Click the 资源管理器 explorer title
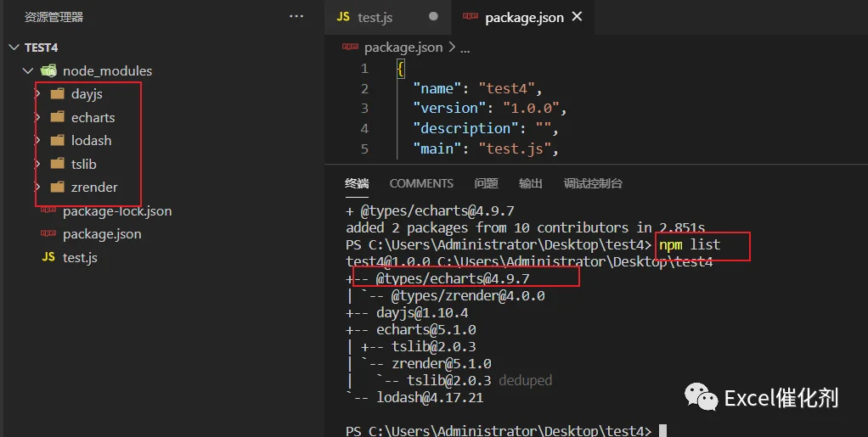 tap(54, 17)
